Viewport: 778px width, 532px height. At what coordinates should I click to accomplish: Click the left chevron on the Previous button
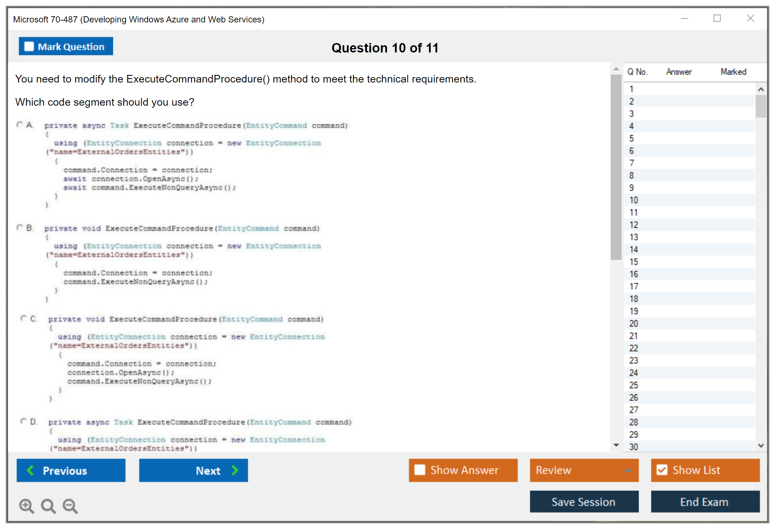click(31, 470)
